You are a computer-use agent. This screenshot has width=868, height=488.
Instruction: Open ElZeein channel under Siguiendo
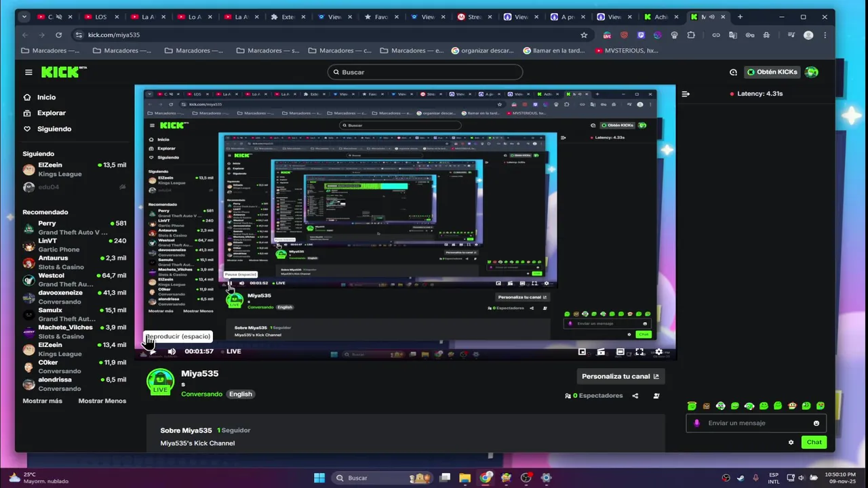click(75, 169)
